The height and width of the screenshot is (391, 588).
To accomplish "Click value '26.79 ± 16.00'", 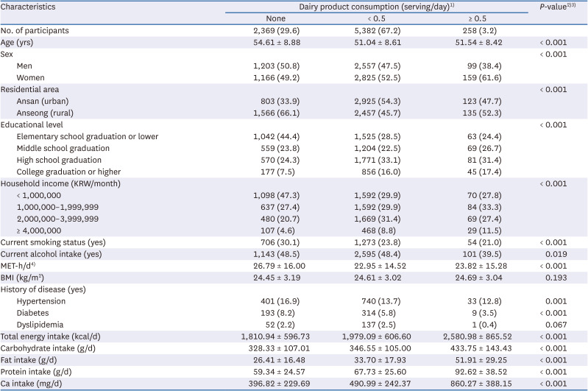I will [x=279, y=266].
